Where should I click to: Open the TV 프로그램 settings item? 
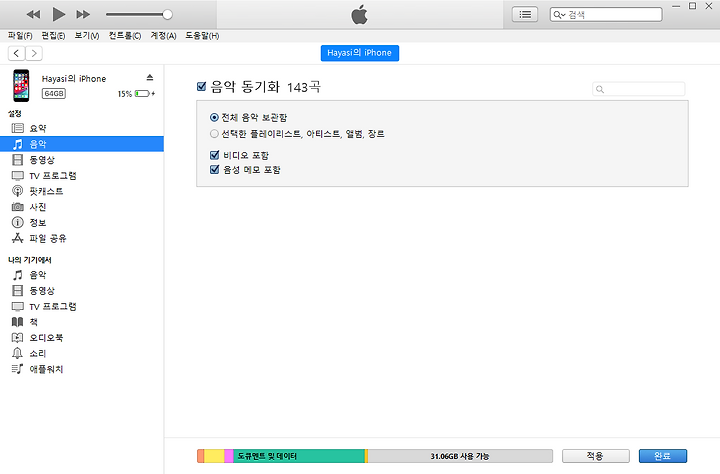point(82,175)
